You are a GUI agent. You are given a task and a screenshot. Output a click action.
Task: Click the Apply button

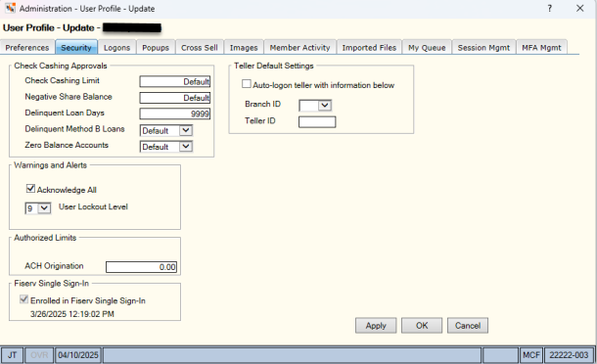tap(376, 326)
